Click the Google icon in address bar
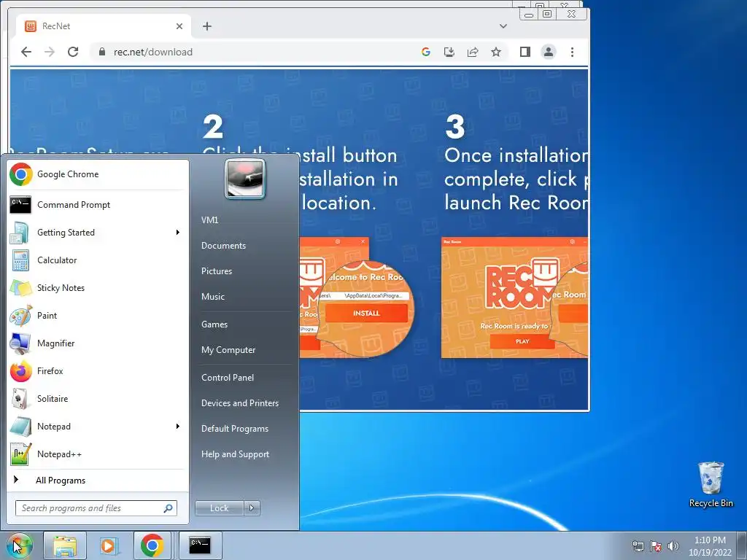747x560 pixels. click(426, 52)
